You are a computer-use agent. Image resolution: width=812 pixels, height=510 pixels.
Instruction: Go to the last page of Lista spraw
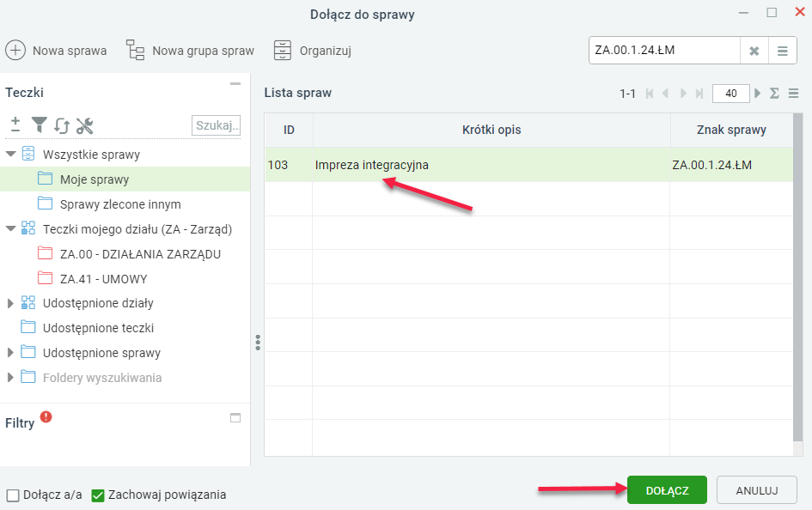(699, 94)
